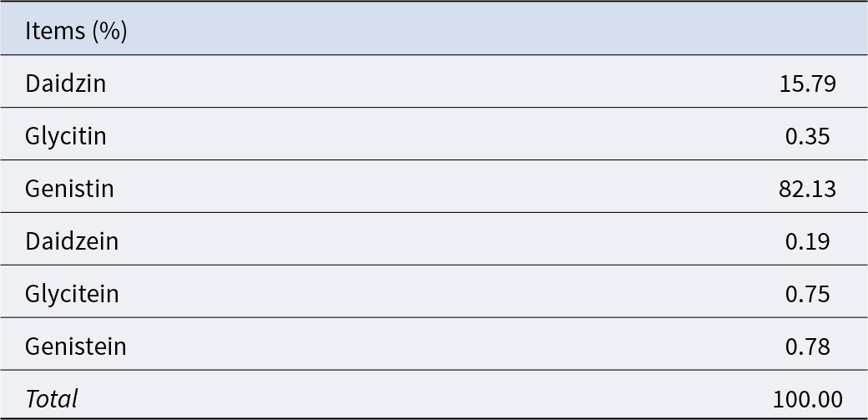Select the italic Total label

tap(51, 399)
